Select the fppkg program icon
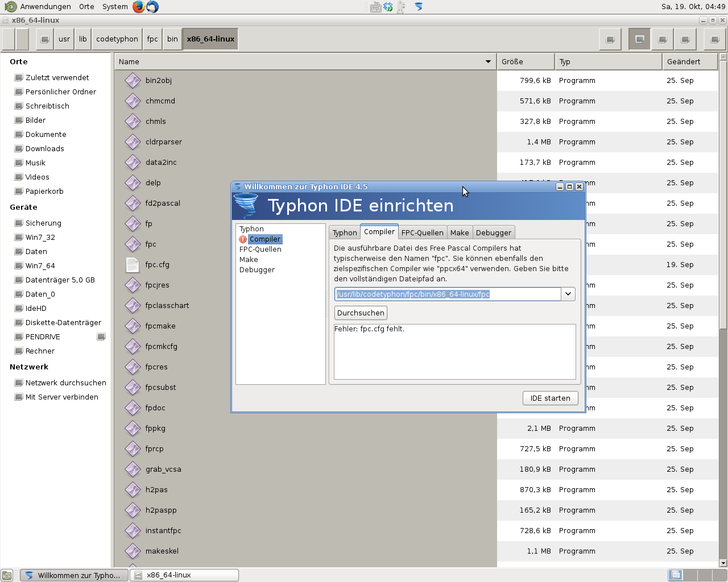 point(133,429)
